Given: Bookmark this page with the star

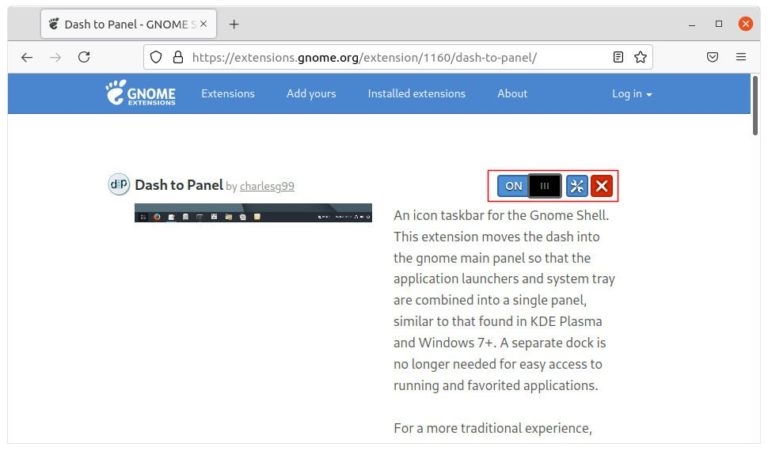Looking at the screenshot, I should tap(640, 57).
